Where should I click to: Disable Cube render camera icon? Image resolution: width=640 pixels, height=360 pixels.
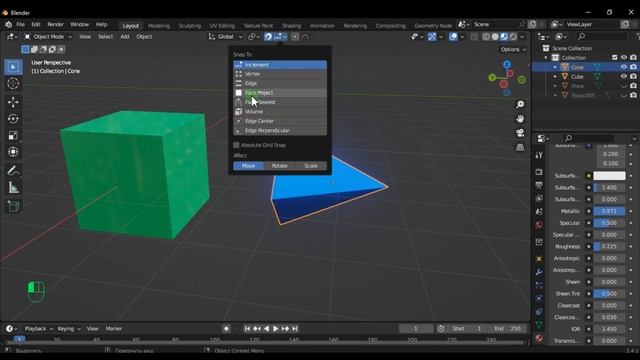633,76
